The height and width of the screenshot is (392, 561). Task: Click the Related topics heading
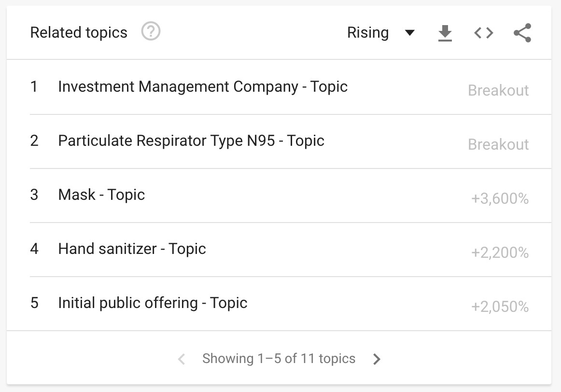[x=79, y=33]
